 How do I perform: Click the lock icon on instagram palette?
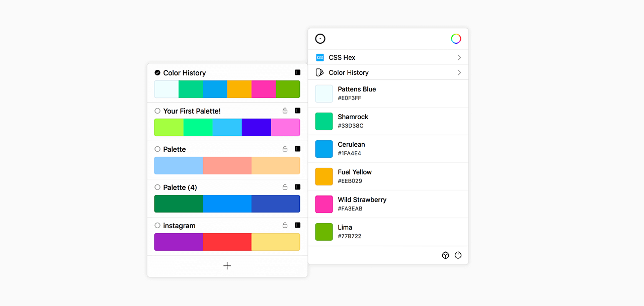pyautogui.click(x=285, y=226)
